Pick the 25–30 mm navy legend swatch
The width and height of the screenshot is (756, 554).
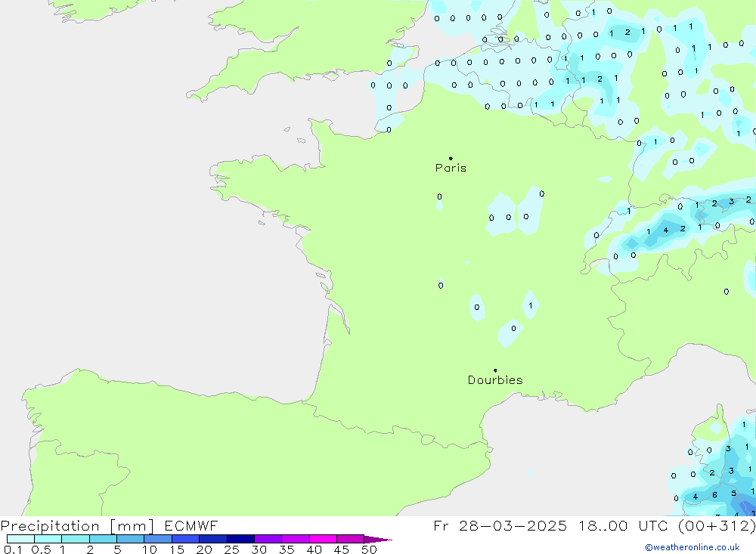coord(240,539)
